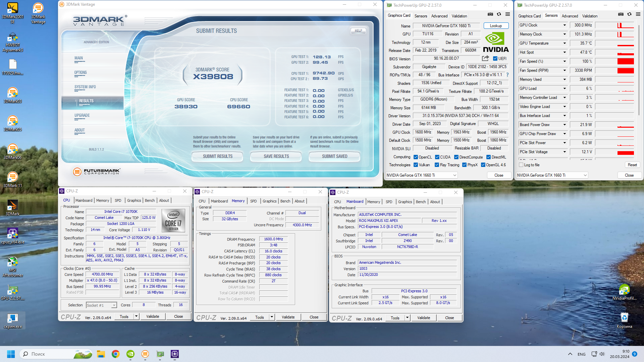Open скрин.exe desktop icon
This screenshot has width=644, height=362.
[x=12, y=320]
